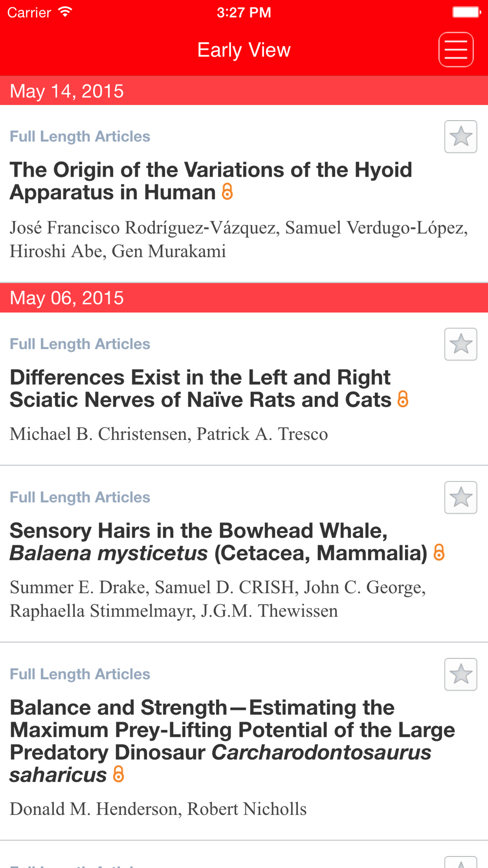Tap Full Length Articles label above Sensory Hairs

click(x=80, y=497)
